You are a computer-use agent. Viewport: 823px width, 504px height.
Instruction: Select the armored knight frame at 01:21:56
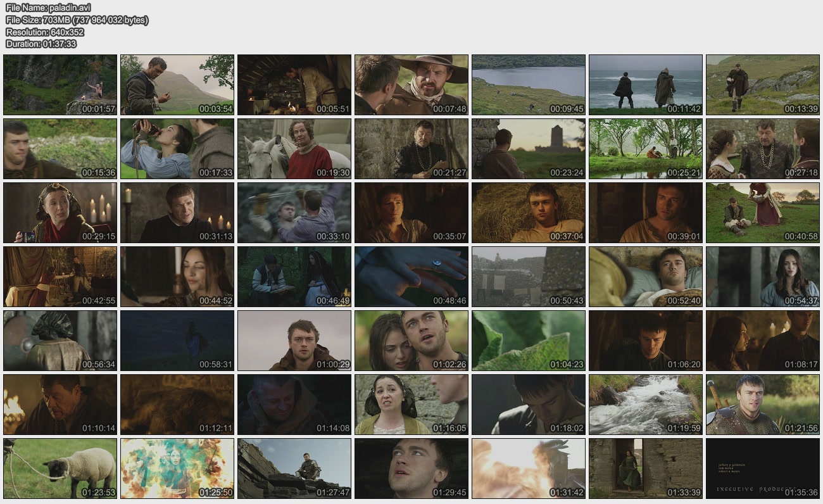(x=763, y=405)
